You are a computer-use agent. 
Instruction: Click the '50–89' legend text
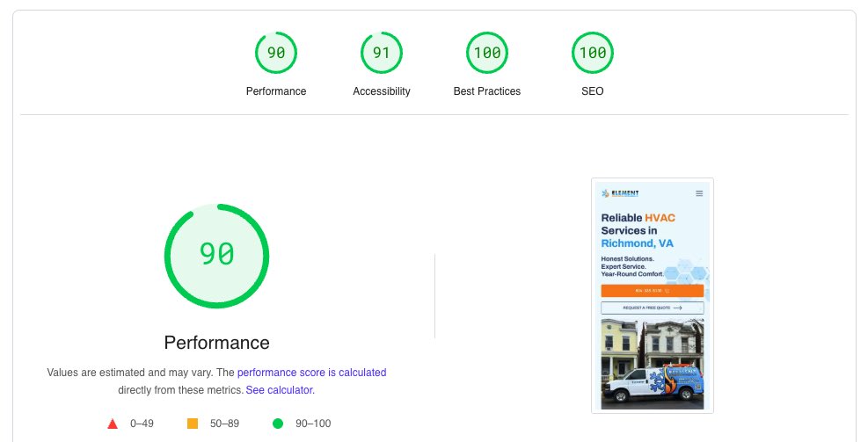[224, 424]
